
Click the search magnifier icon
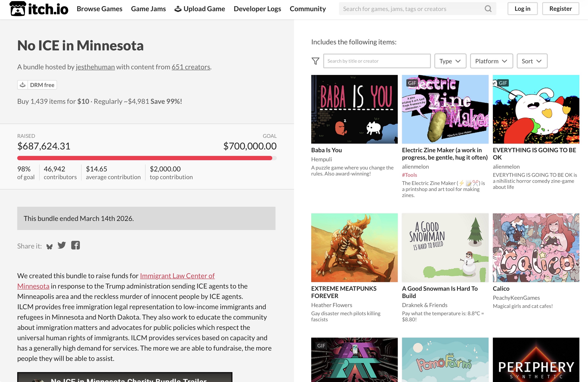488,9
